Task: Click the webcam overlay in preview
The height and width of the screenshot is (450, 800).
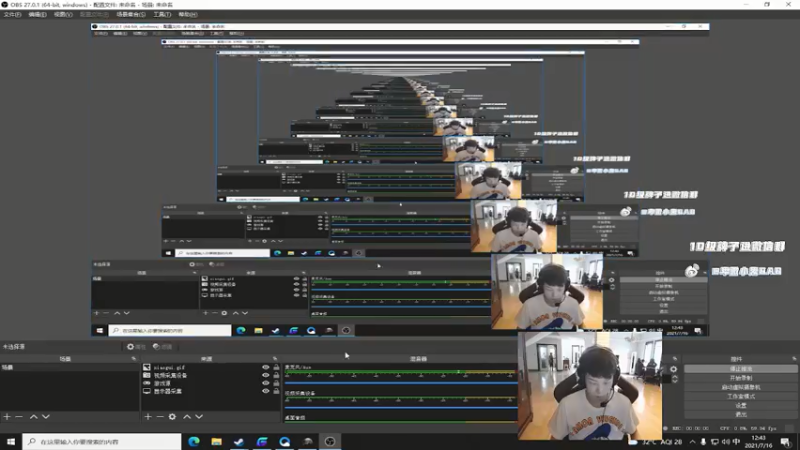Action: [590, 385]
